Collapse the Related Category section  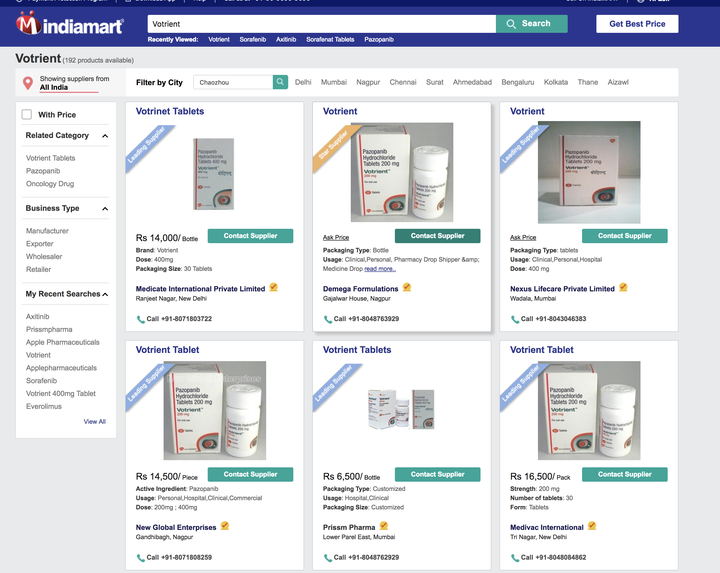(105, 136)
